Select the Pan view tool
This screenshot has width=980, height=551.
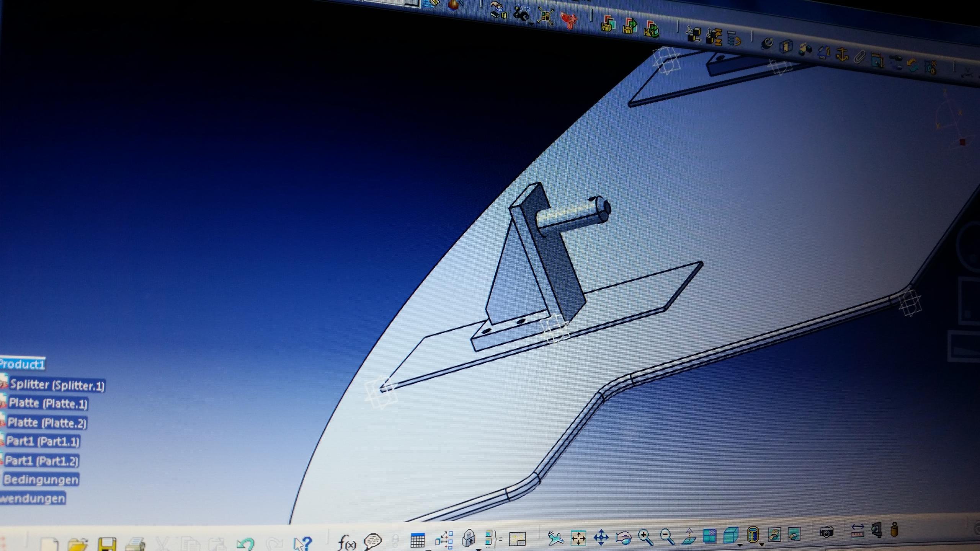pyautogui.click(x=601, y=537)
